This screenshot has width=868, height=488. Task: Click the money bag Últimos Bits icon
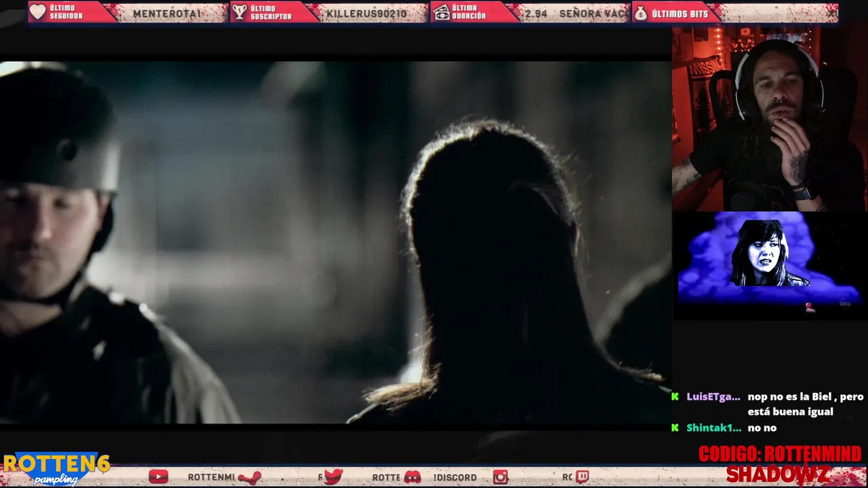[641, 12]
